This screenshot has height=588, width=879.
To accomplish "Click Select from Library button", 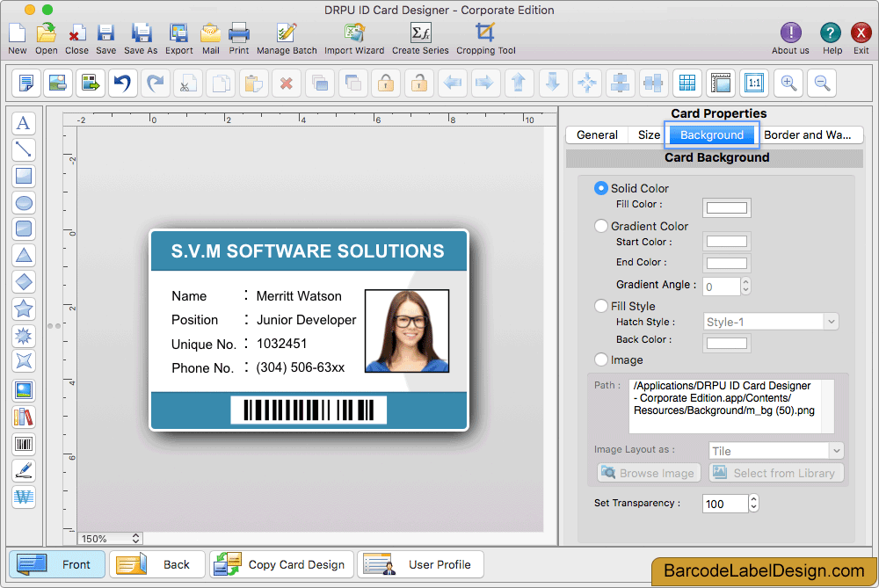I will click(776, 473).
